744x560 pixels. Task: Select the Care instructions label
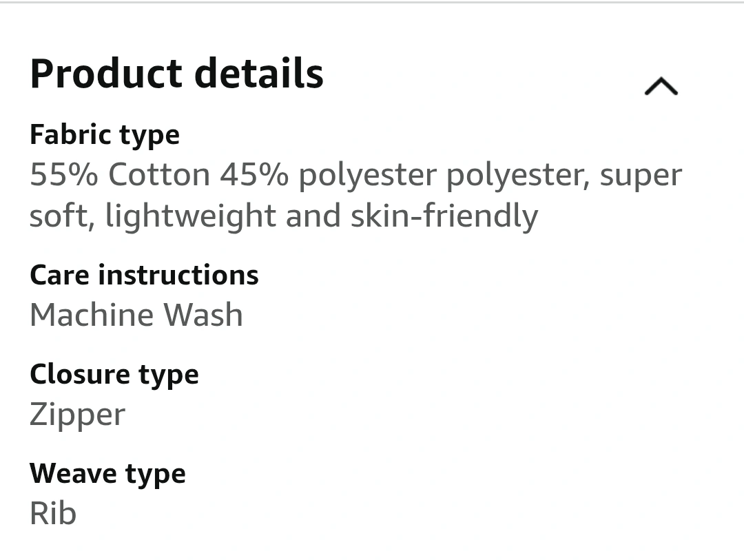pyautogui.click(x=144, y=276)
